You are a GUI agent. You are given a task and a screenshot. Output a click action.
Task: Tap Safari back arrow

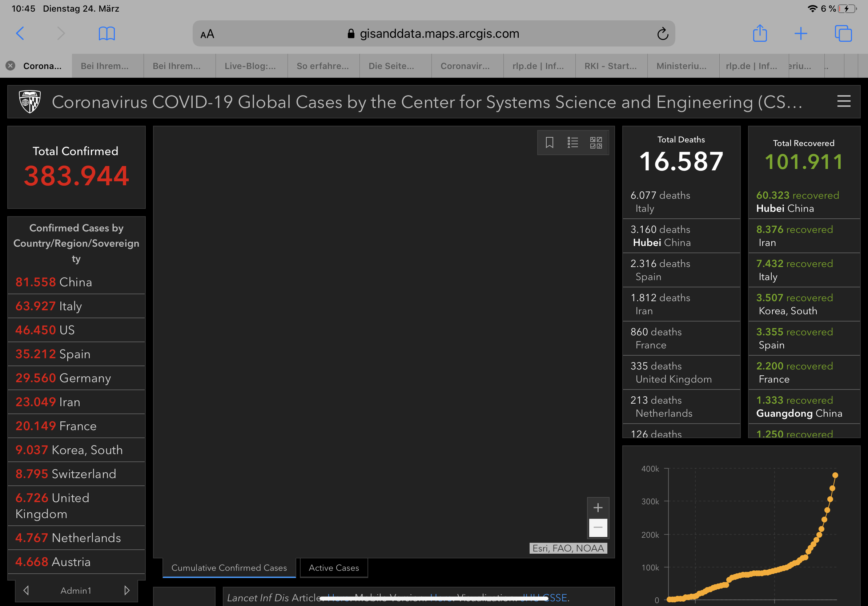click(x=20, y=33)
